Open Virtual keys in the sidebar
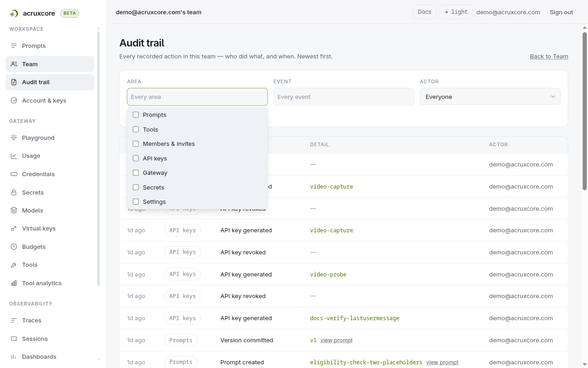Image resolution: width=588 pixels, height=368 pixels. click(50, 229)
